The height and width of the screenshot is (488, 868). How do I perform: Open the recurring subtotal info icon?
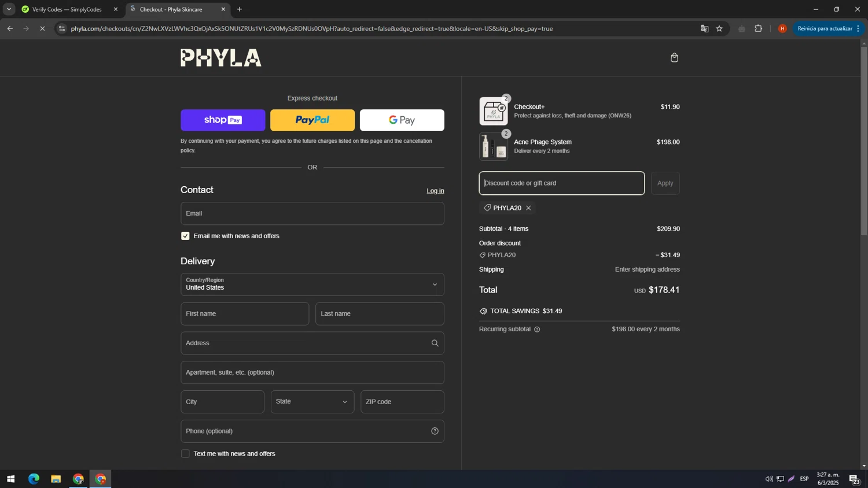537,330
